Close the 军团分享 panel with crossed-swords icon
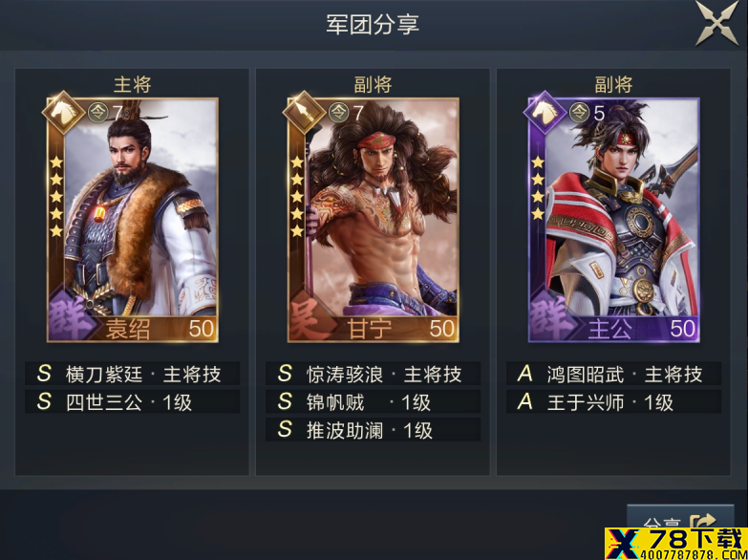 (717, 23)
